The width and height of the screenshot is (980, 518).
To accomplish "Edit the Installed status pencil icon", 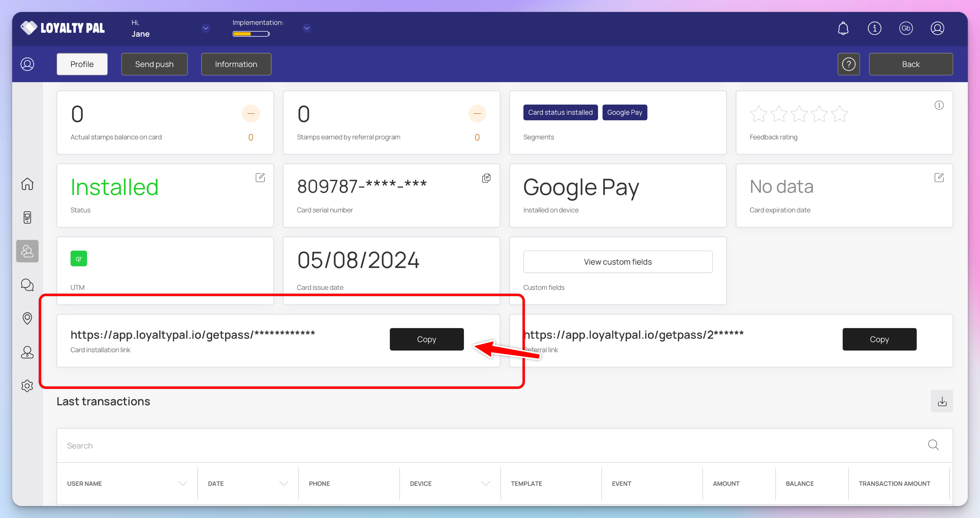I will (260, 178).
